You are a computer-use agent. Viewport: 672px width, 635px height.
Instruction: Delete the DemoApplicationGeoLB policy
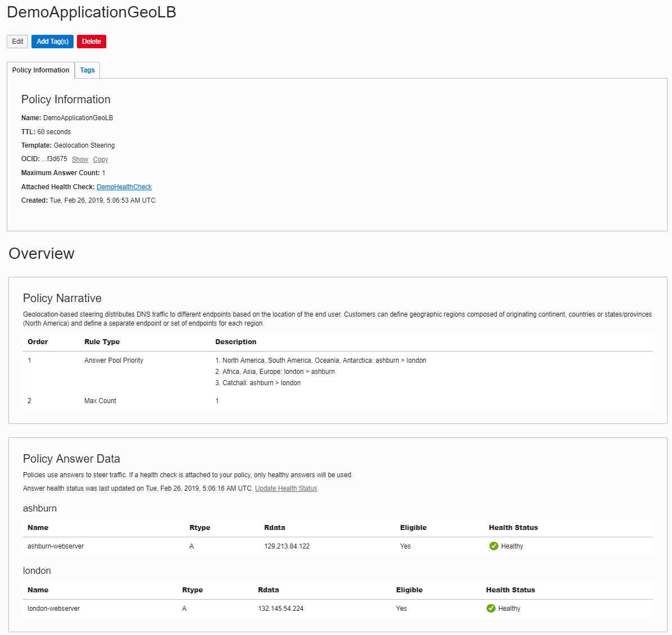(x=92, y=42)
